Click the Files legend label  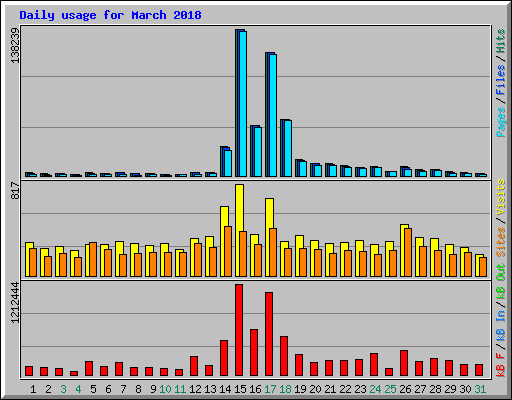point(501,79)
